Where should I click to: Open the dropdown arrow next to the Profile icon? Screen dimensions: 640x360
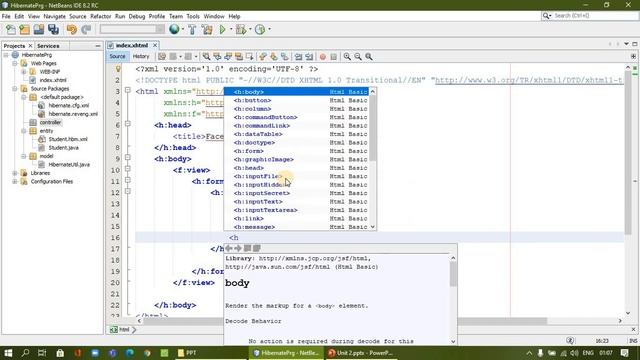pyautogui.click(x=269, y=29)
